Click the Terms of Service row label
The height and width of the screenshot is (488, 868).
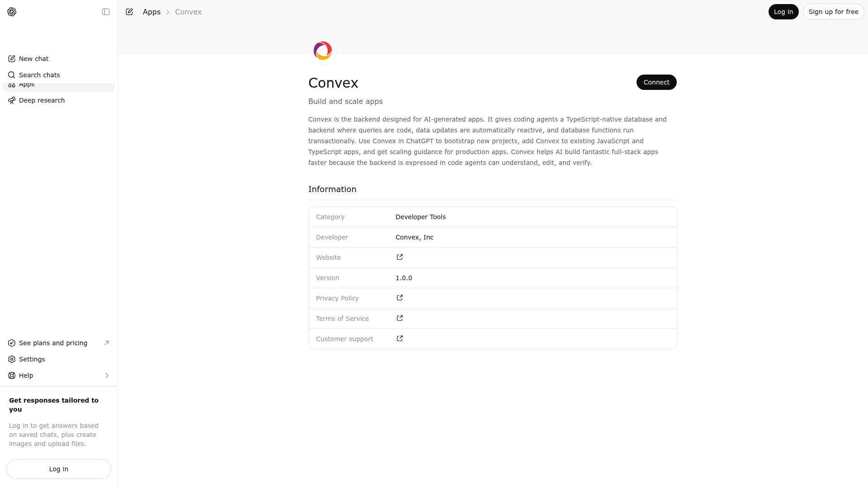pos(342,319)
